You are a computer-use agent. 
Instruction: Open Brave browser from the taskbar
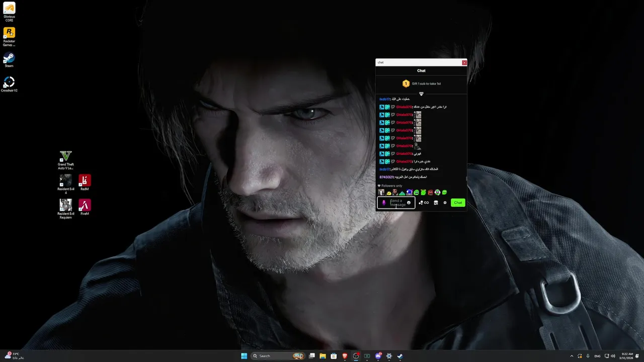pyautogui.click(x=345, y=356)
